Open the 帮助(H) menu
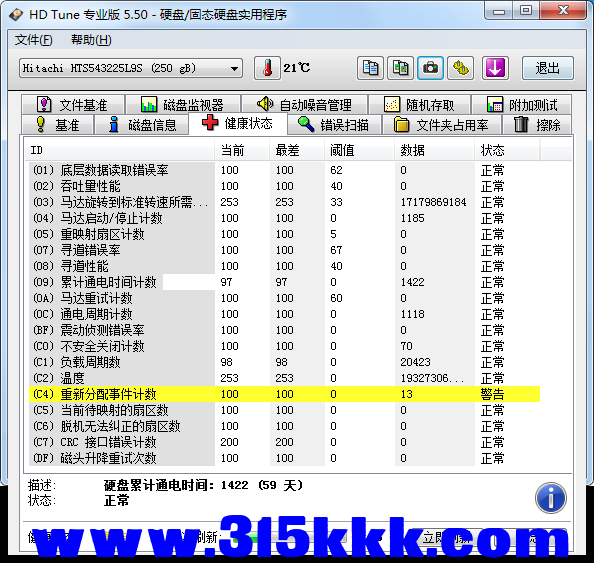This screenshot has height=563, width=594. (x=91, y=40)
